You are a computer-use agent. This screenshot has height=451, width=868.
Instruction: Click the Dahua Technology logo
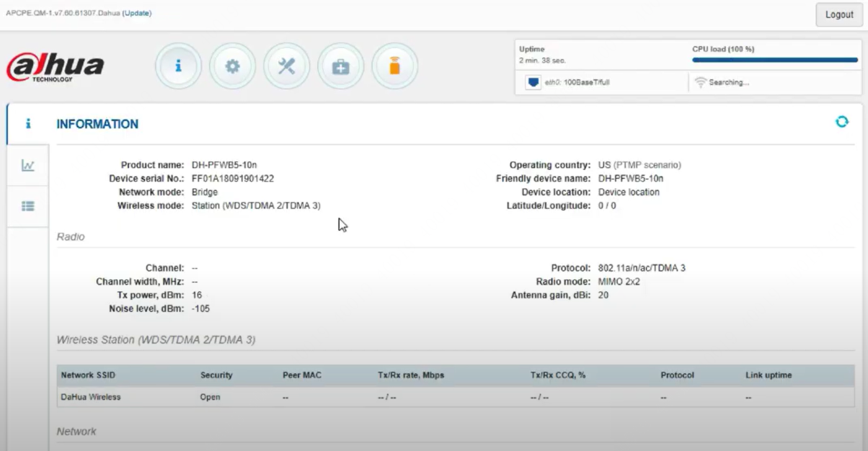pyautogui.click(x=56, y=67)
